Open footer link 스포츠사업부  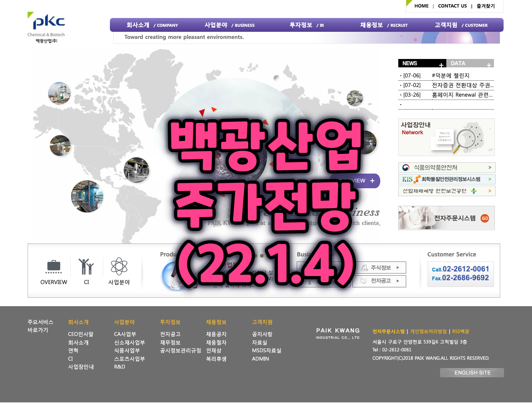[x=130, y=359]
